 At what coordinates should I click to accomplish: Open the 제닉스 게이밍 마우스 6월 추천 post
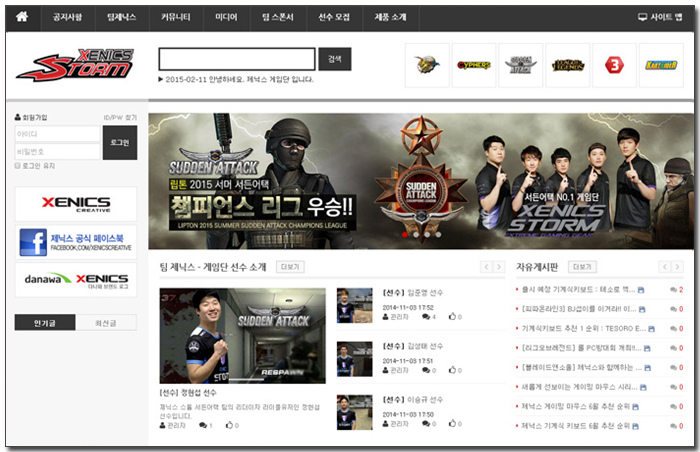coord(575,406)
